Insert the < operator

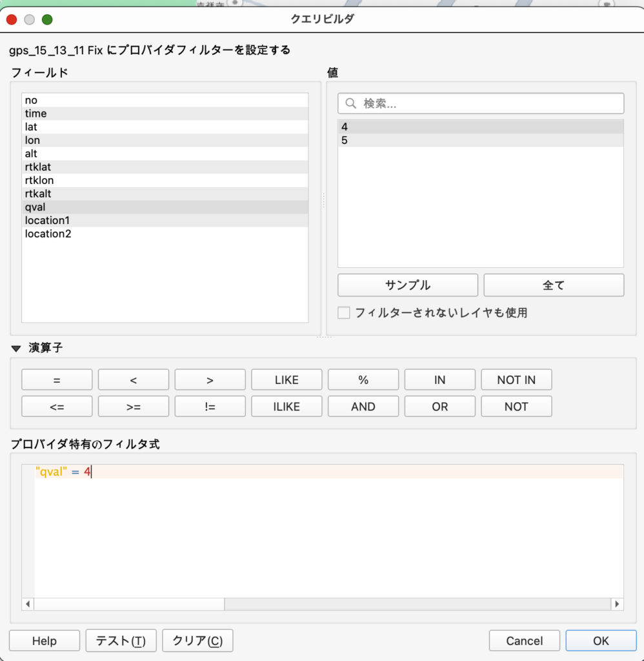[134, 380]
